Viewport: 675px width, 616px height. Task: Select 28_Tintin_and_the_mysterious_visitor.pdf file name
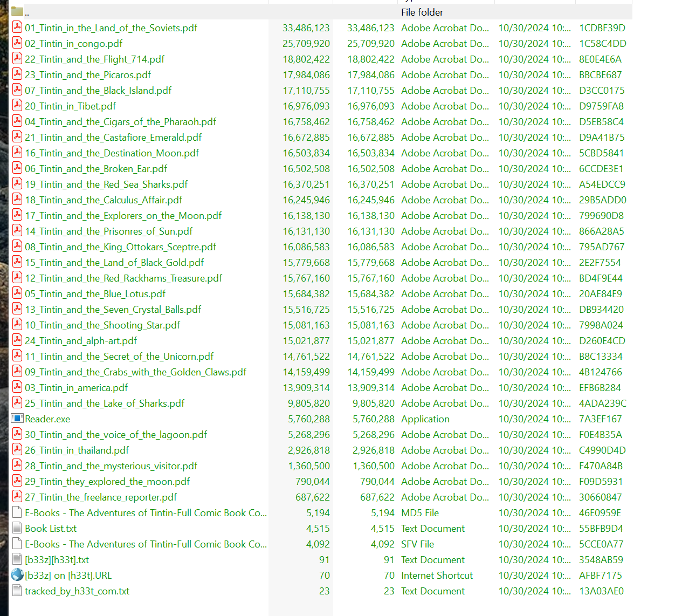click(111, 466)
